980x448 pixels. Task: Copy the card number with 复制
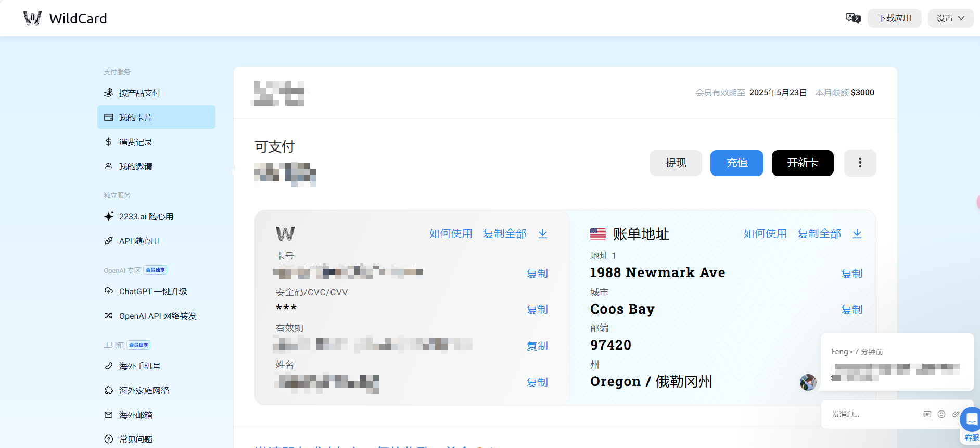pyautogui.click(x=537, y=273)
